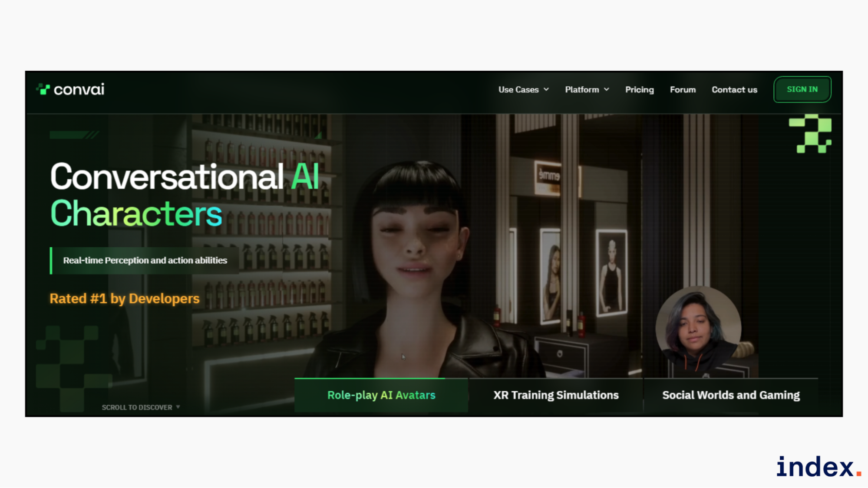Open the Use Cases menu

tap(518, 90)
